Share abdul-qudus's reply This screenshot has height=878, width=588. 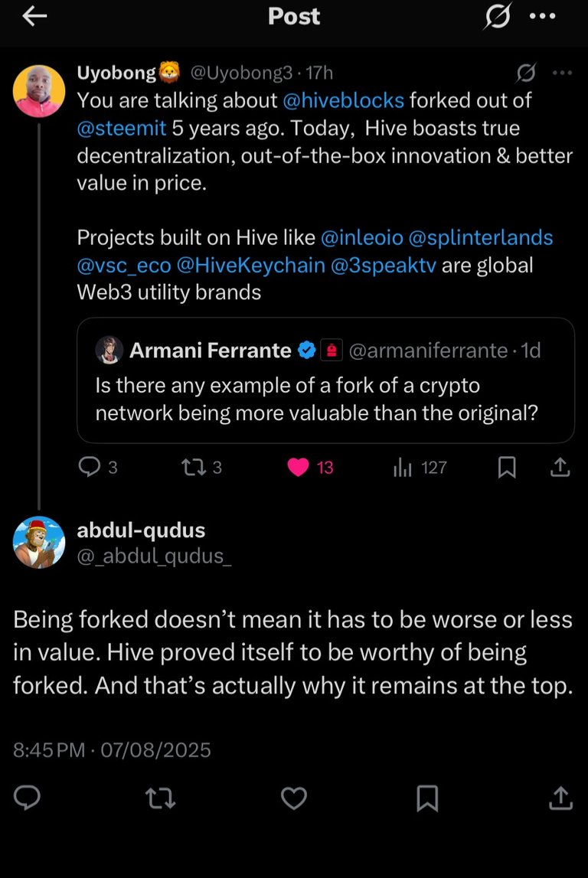point(560,798)
